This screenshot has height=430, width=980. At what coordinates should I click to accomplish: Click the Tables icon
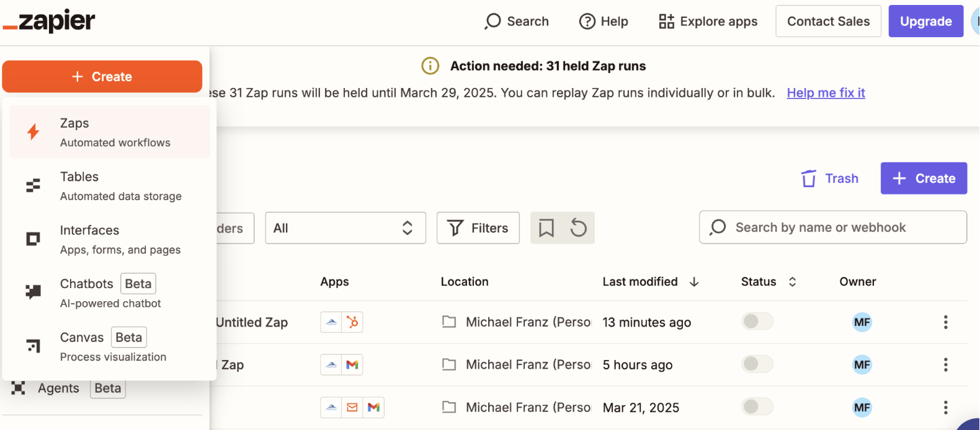point(33,185)
